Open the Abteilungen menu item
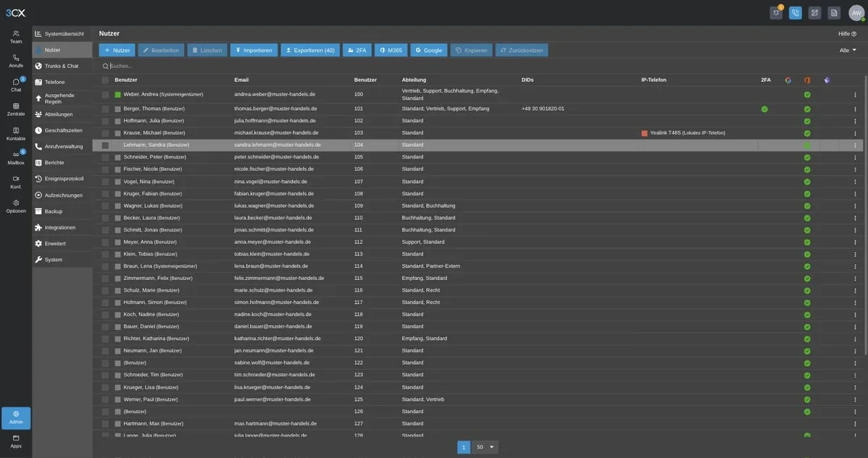Viewport: 868px width, 458px height. 62,114
